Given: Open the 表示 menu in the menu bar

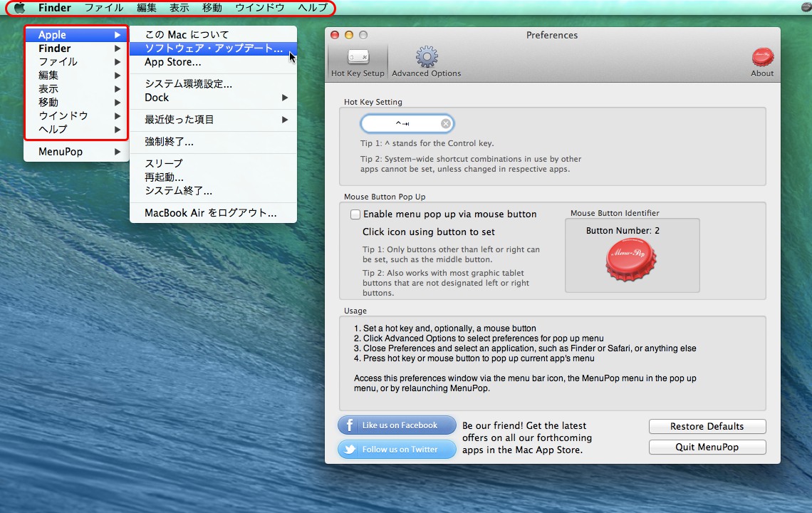Looking at the screenshot, I should tap(179, 8).
